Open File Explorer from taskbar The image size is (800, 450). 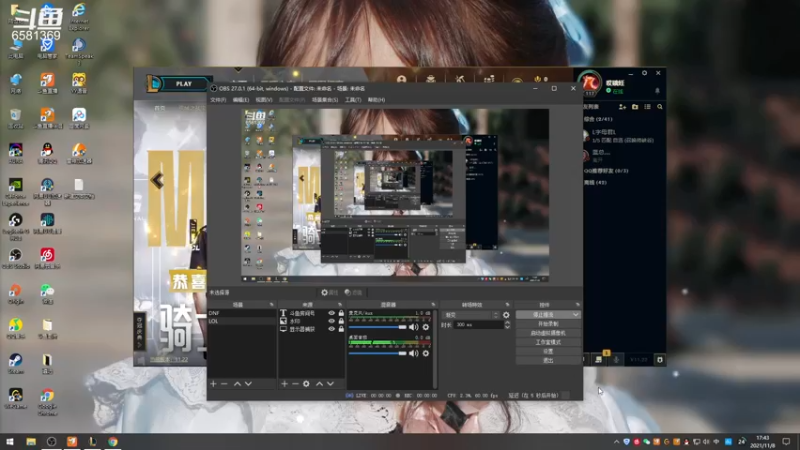click(x=31, y=441)
